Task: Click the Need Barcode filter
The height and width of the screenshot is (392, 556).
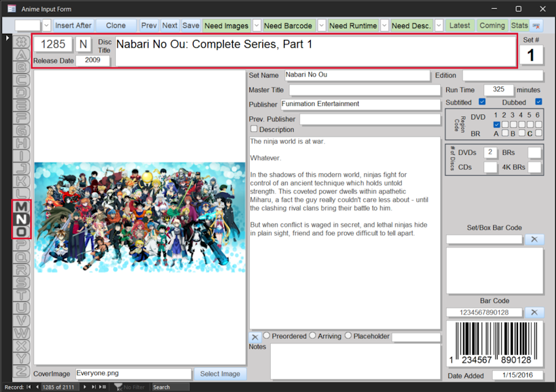Action: click(288, 25)
